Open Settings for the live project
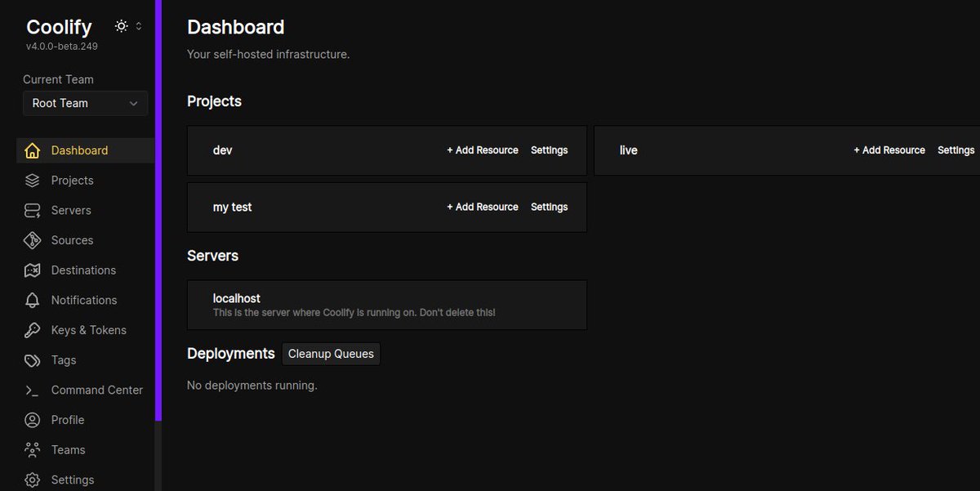Screen dimensions: 980x491 (955, 150)
